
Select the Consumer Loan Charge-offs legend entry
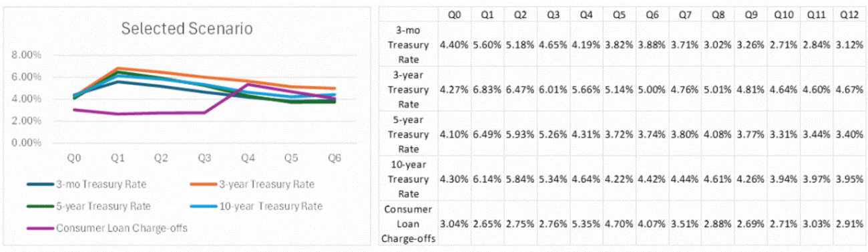coord(107,228)
